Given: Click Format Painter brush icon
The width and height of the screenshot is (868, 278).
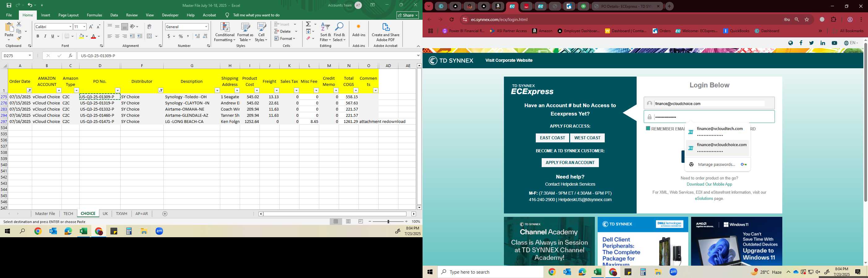Looking at the screenshot, I should (x=19, y=38).
